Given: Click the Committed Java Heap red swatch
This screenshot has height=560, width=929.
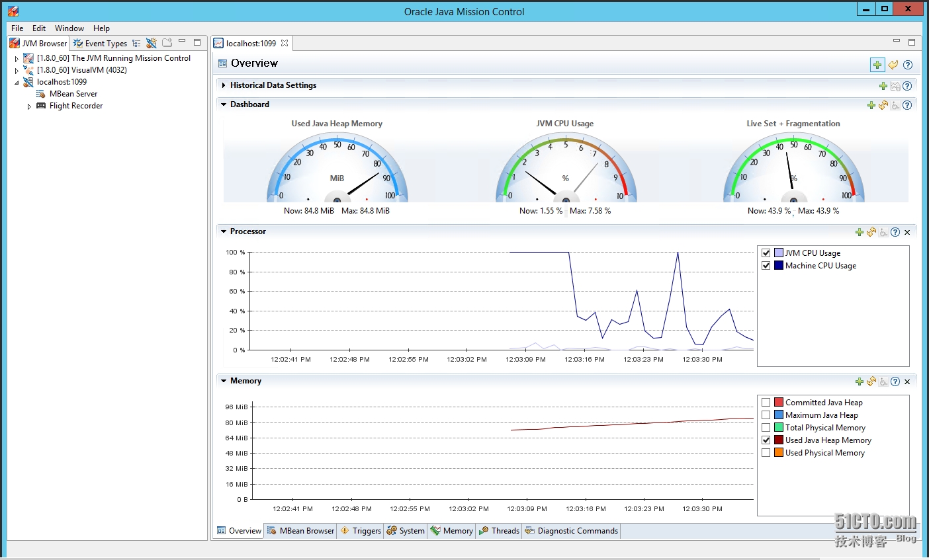Looking at the screenshot, I should point(779,403).
